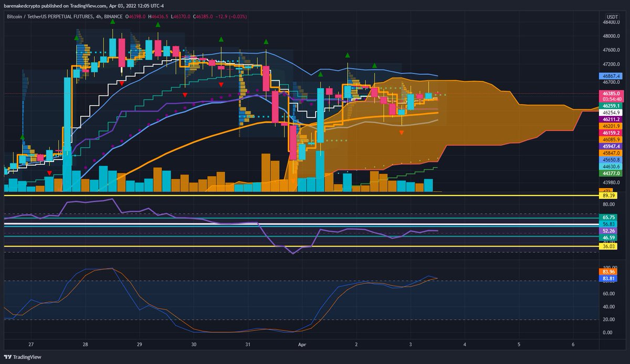Click date label 6 on the time axis
This screenshot has height=364, width=630.
[x=573, y=345]
